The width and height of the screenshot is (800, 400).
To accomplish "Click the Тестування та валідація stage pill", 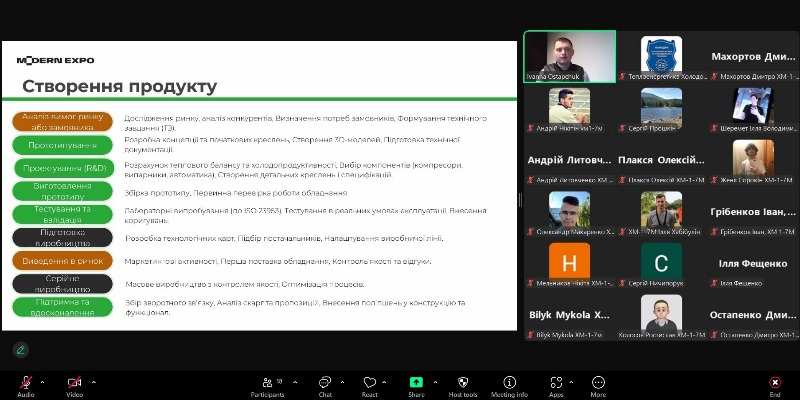I will tap(62, 215).
